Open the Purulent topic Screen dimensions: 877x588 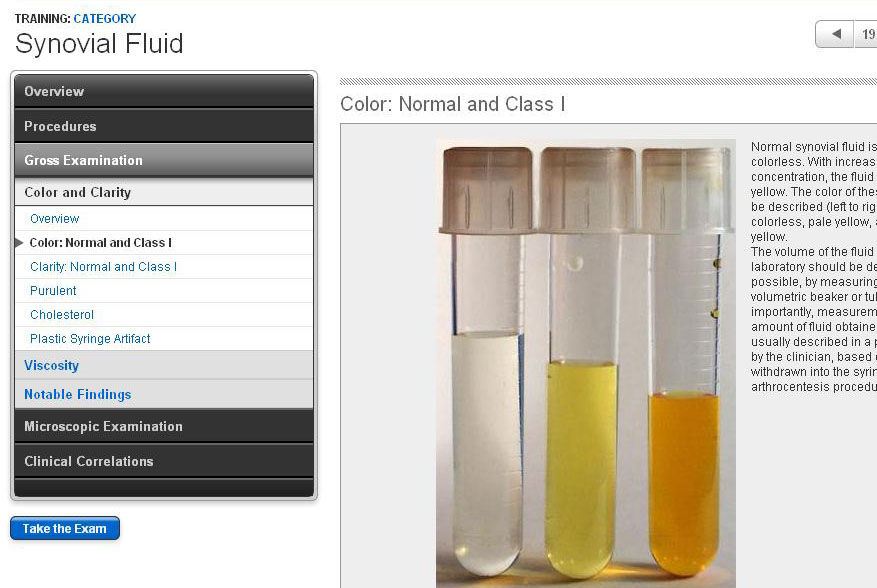tap(53, 291)
